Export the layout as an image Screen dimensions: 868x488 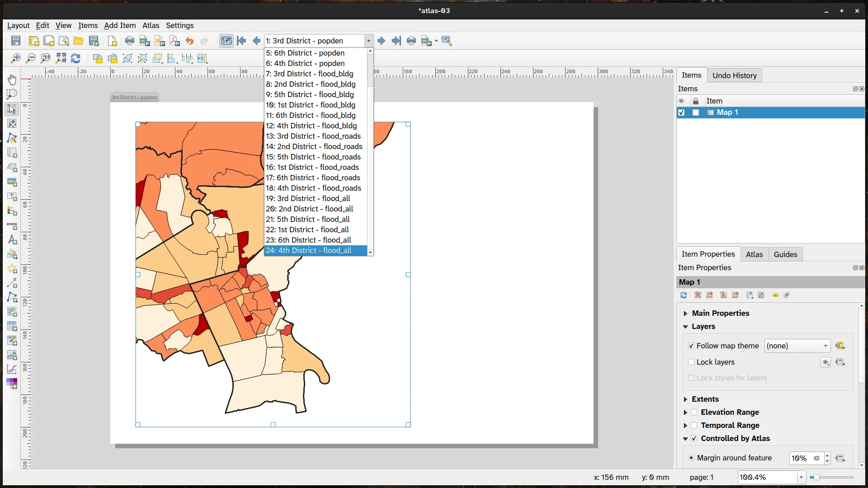pyautogui.click(x=144, y=41)
